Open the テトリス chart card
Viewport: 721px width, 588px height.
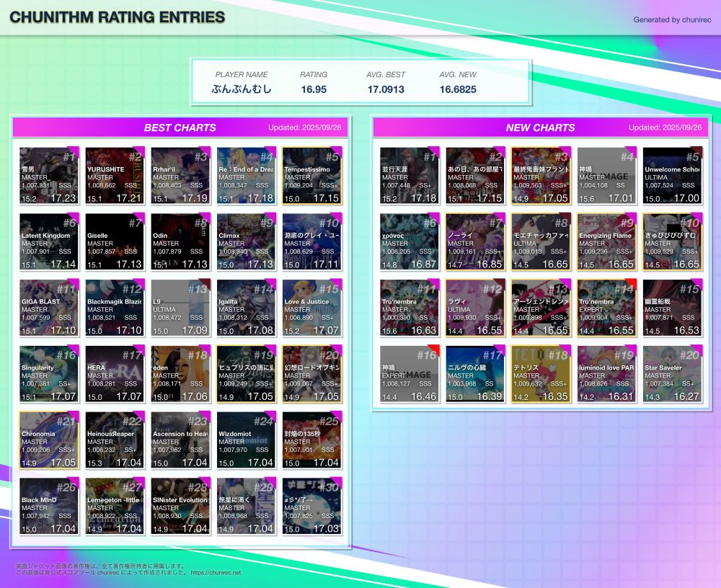[541, 374]
